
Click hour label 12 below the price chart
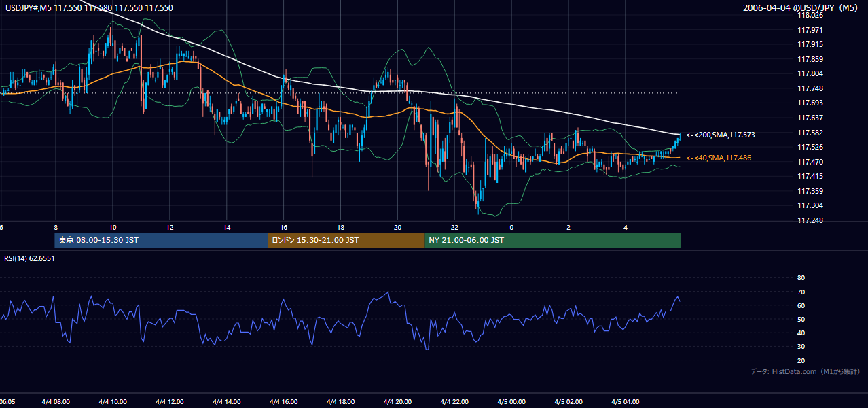point(170,227)
